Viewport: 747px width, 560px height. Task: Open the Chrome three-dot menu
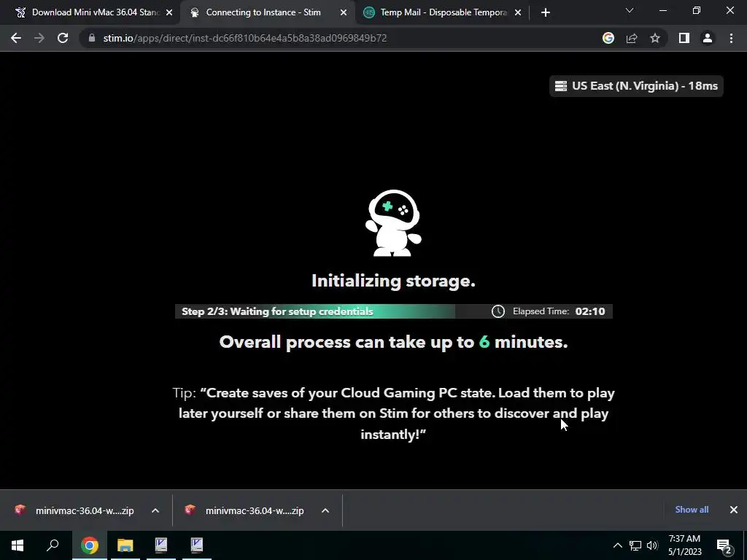tap(731, 38)
